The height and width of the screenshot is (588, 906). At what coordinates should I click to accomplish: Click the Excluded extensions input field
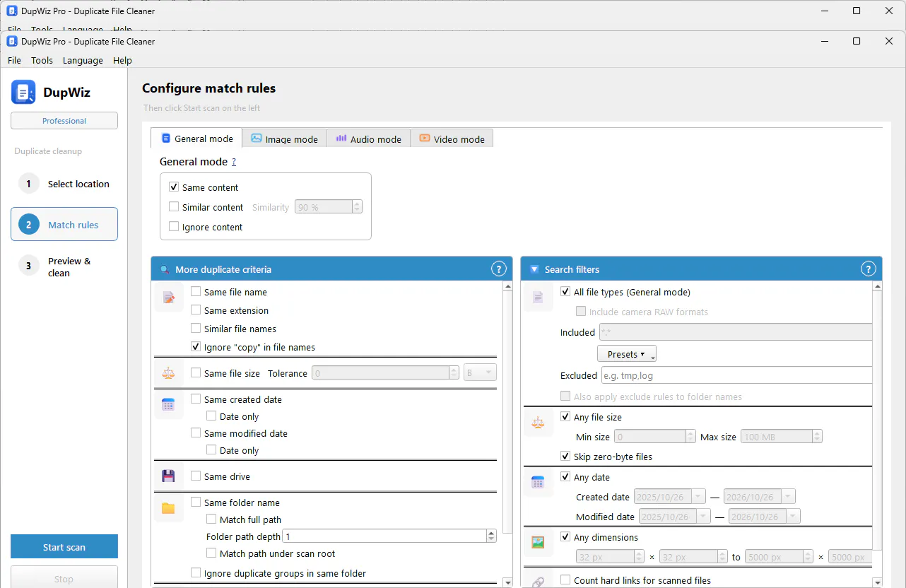pyautogui.click(x=736, y=375)
